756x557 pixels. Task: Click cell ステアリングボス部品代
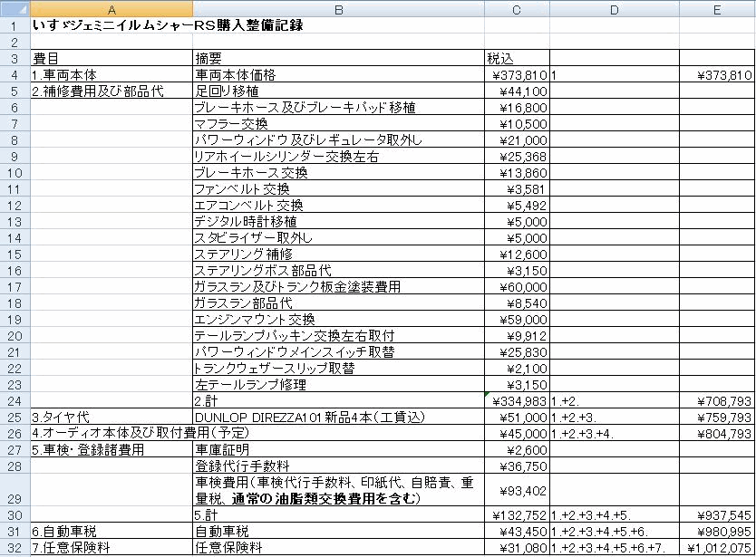[x=338, y=270]
